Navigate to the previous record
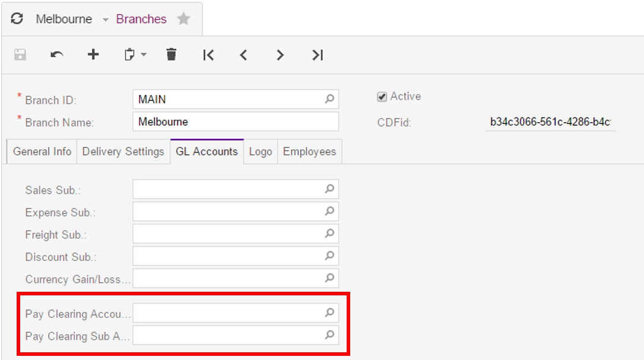Viewport: 644px width, 360px height. pyautogui.click(x=243, y=55)
